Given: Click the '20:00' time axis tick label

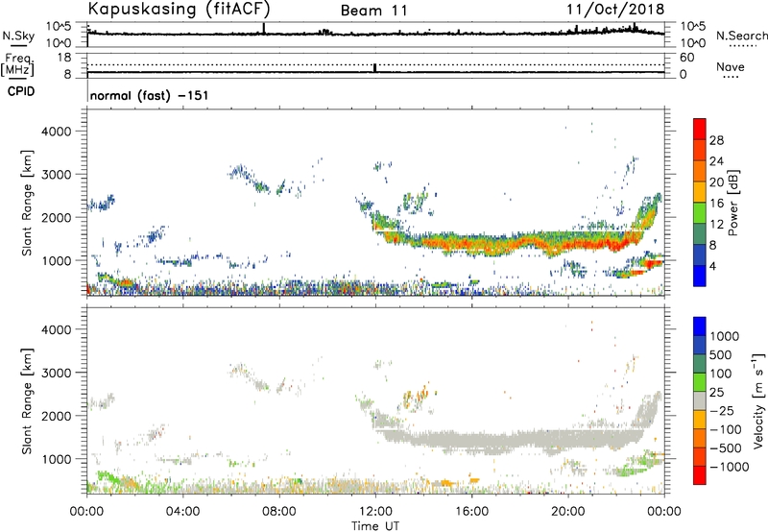Looking at the screenshot, I should click(568, 512).
